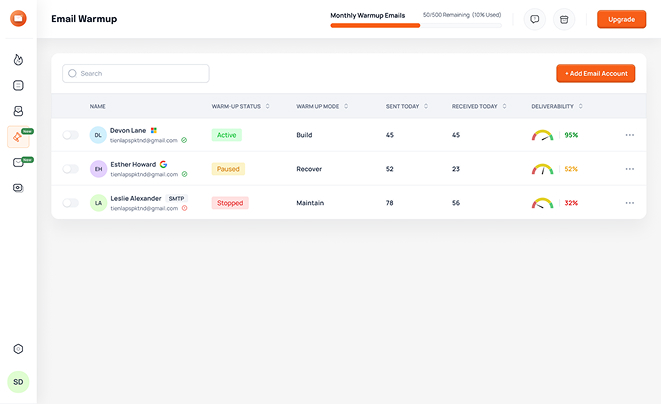
Task: Open the hexagon settings icon in sidebar
Action: click(18, 349)
